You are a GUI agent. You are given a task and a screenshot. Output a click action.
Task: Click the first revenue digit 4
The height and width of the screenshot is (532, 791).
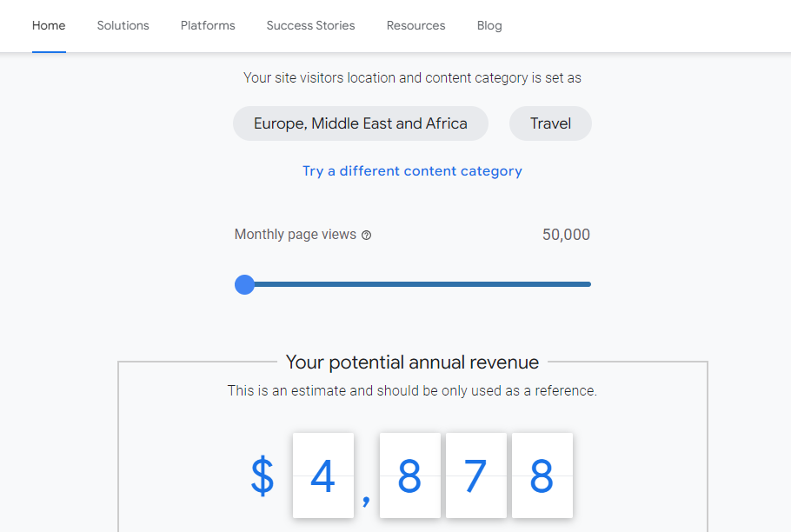coord(322,475)
